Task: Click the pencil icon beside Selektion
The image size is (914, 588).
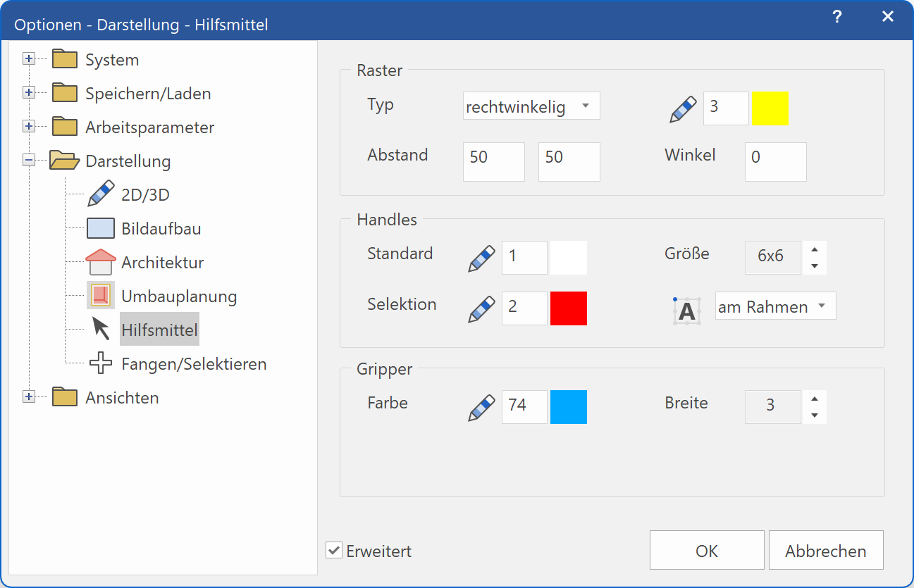Action: [481, 308]
